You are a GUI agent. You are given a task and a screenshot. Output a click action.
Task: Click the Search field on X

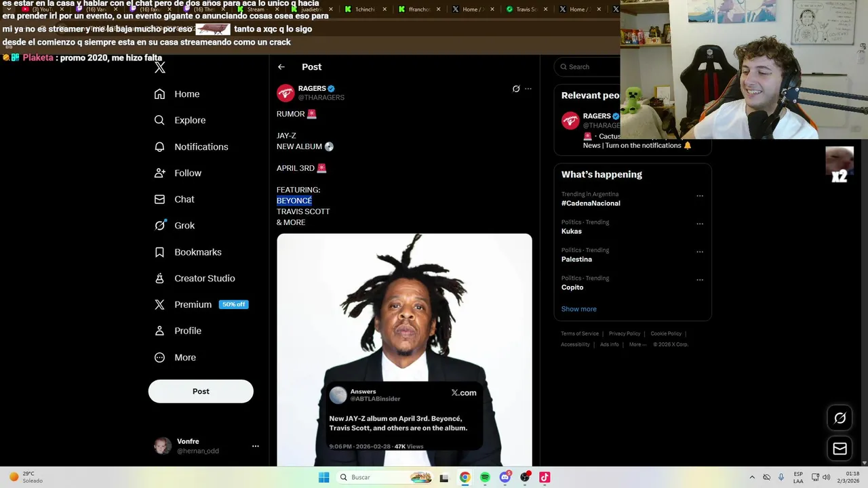589,66
